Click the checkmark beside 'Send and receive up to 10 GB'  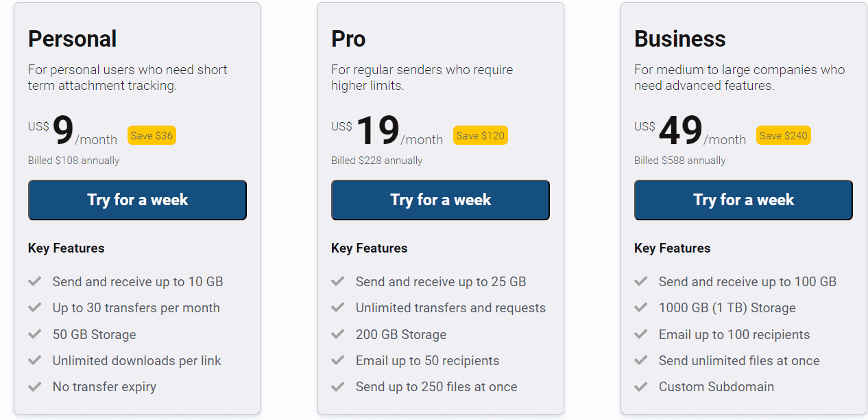35,281
